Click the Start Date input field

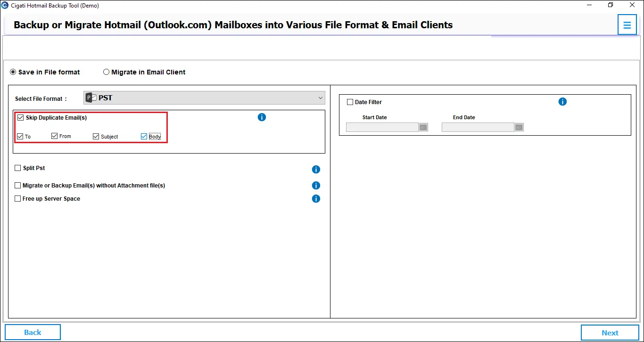point(382,127)
